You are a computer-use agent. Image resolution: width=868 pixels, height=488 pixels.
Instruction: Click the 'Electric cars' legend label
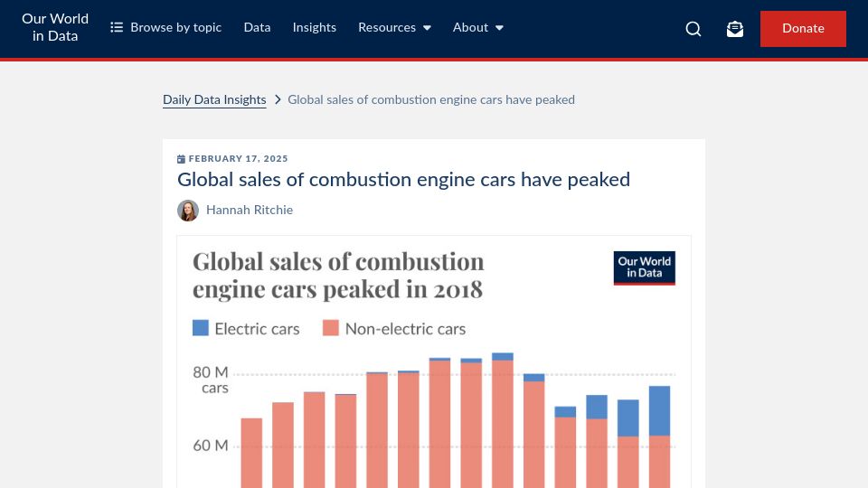[x=257, y=329]
